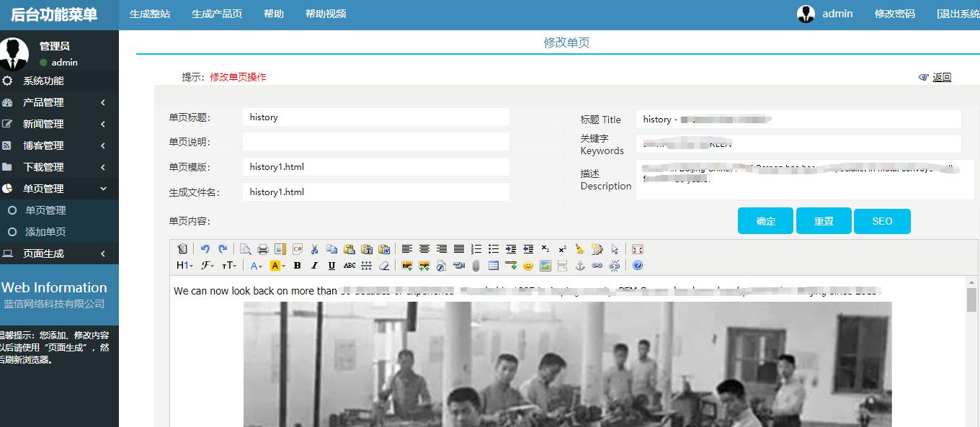This screenshot has height=427, width=980.
Task: Click the print icon in editor toolbar
Action: (x=263, y=249)
